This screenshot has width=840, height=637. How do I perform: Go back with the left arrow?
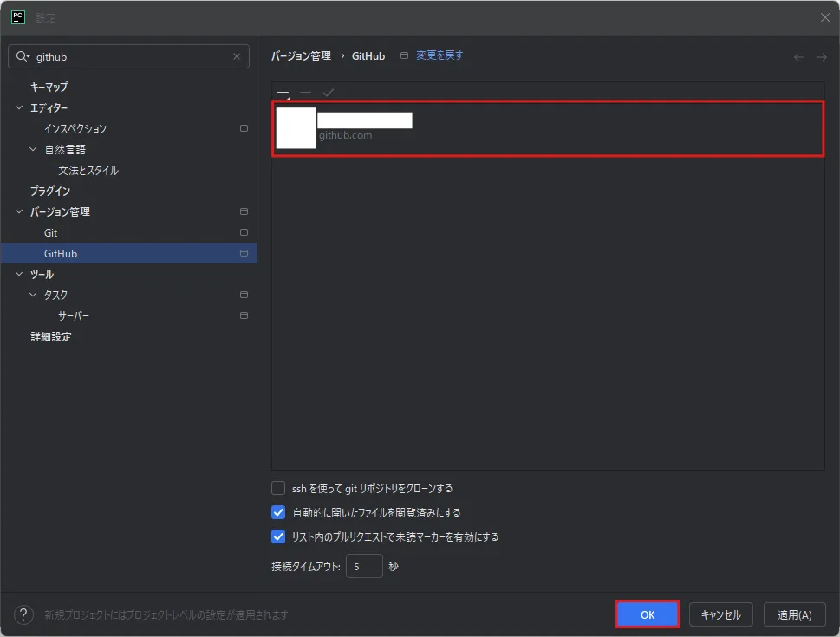[798, 57]
